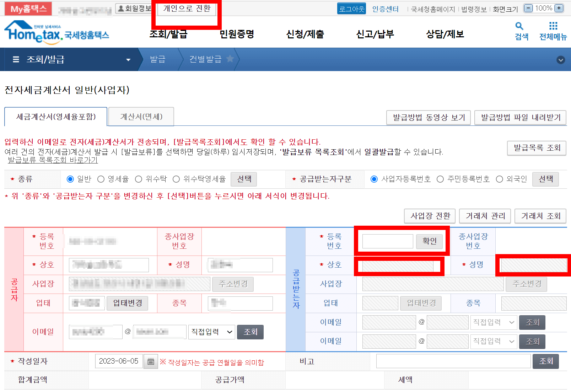Open the 조회/발급 main menu
This screenshot has width=571, height=392.
(x=168, y=34)
